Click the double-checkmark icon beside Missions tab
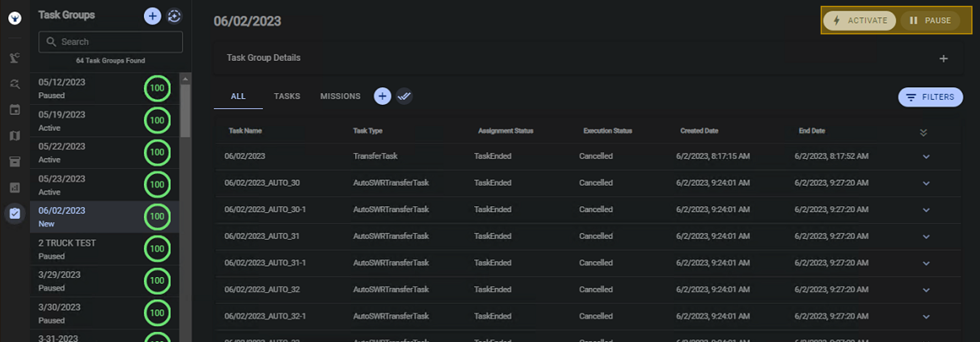Image resolution: width=980 pixels, height=342 pixels. [404, 96]
